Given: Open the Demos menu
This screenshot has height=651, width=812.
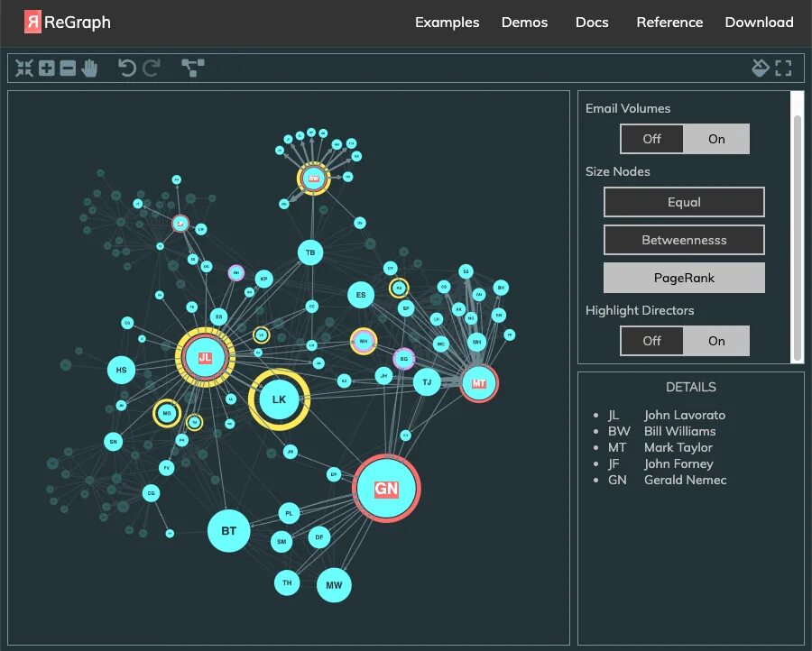Looking at the screenshot, I should [x=524, y=23].
